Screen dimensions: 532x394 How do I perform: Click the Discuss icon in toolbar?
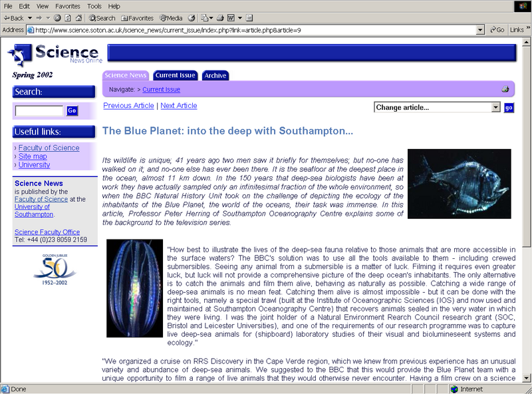click(x=249, y=18)
